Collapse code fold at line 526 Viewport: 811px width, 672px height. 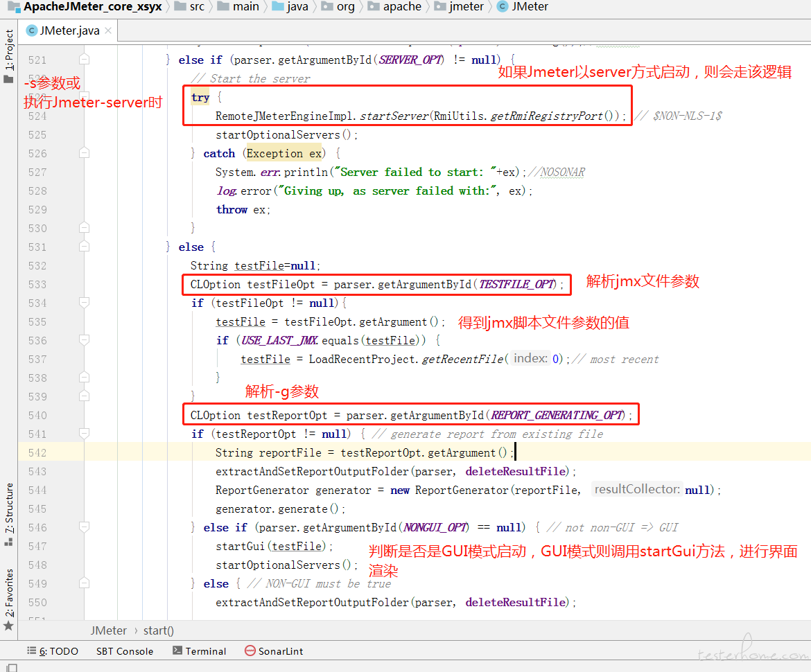point(85,153)
